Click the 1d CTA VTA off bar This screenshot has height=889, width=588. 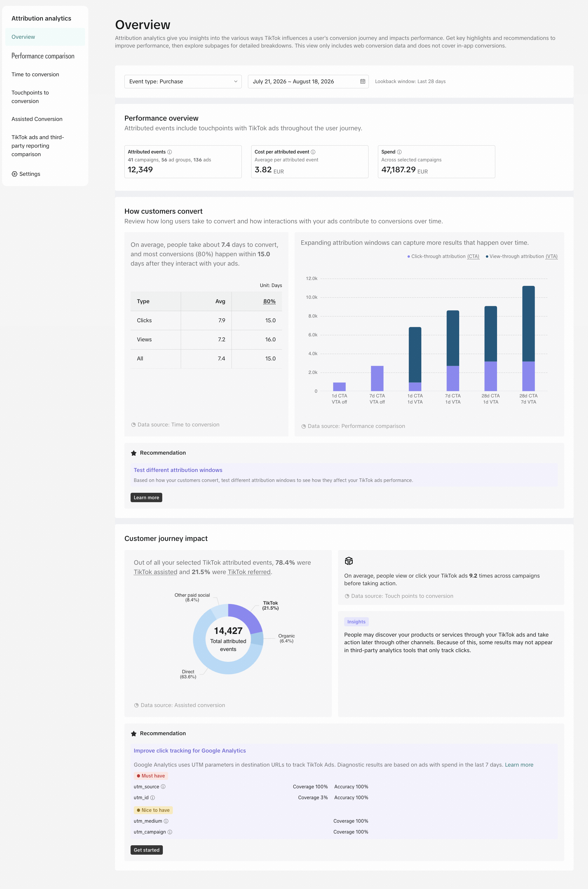339,387
